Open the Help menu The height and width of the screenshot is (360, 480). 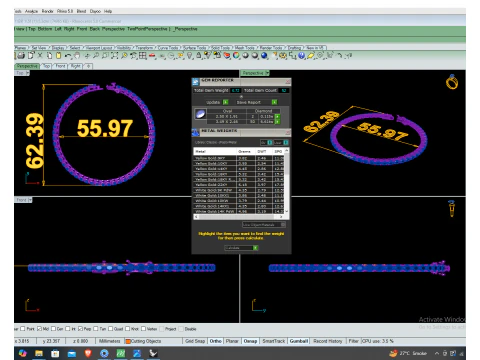[x=108, y=11]
